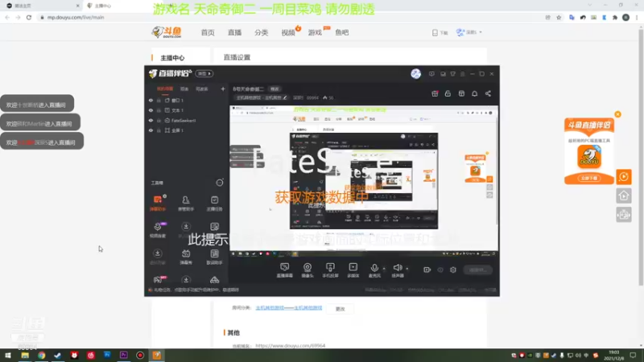This screenshot has height=362, width=644.
Task: Lock the 全屏1 source
Action: click(159, 130)
